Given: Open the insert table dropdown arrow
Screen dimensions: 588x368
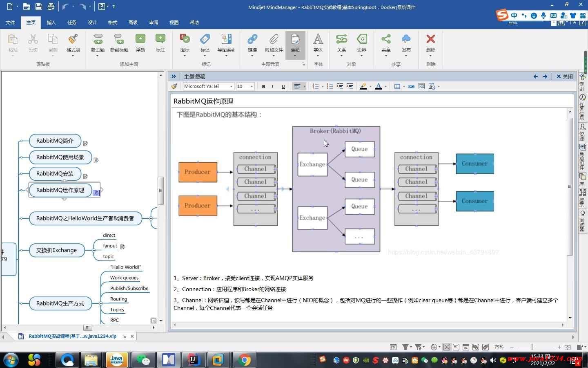Looking at the screenshot, I should click(x=404, y=86).
